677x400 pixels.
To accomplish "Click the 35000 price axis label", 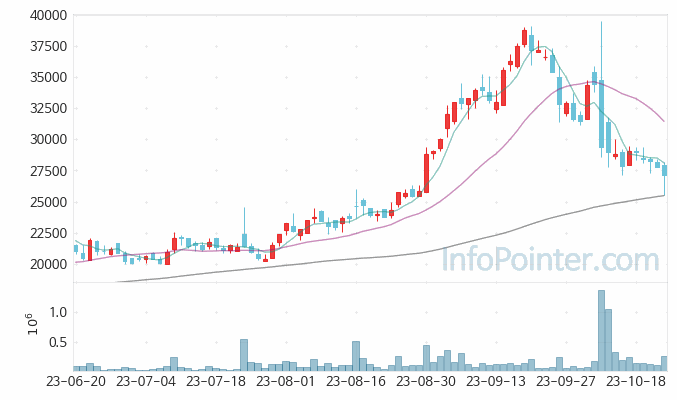I will click(48, 78).
